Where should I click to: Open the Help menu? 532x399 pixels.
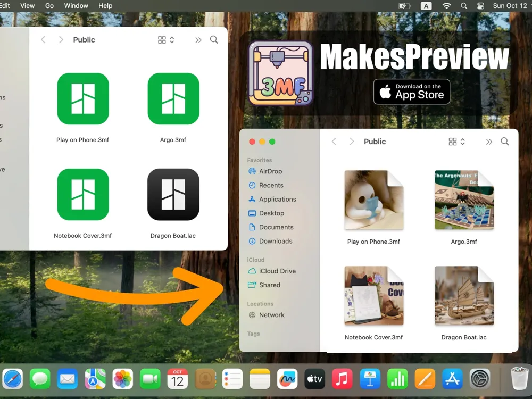[105, 6]
